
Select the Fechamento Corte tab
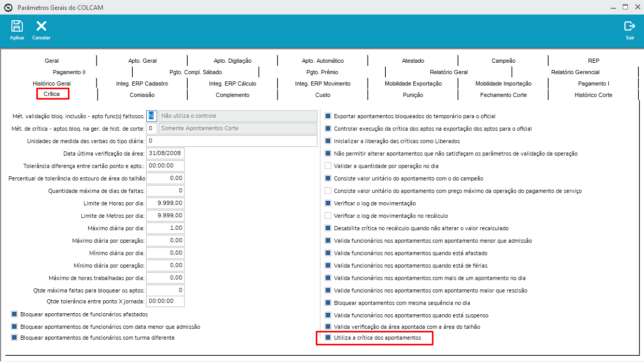503,95
